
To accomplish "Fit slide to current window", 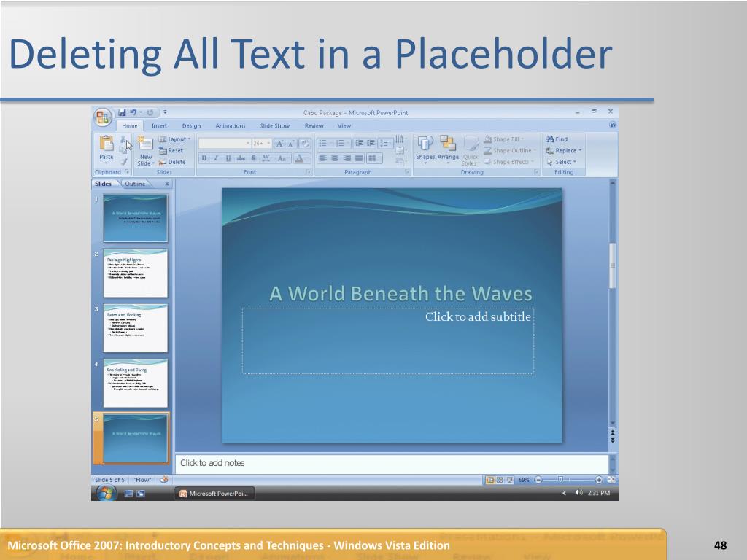I will point(612,480).
